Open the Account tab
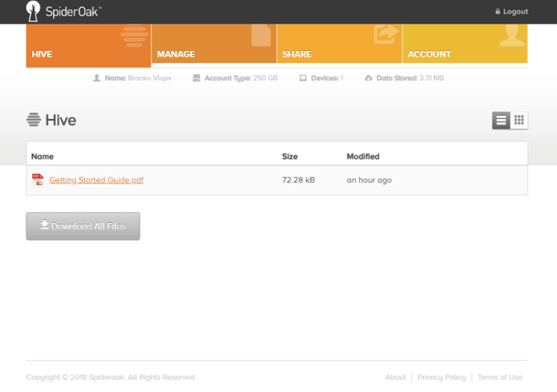 tap(465, 44)
